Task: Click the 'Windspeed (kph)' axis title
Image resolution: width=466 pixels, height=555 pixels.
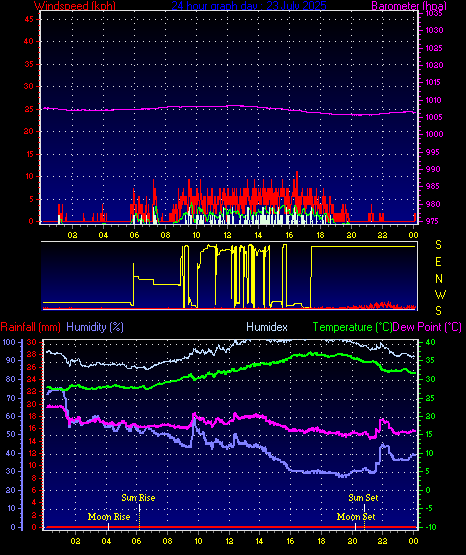Action: pos(75,6)
